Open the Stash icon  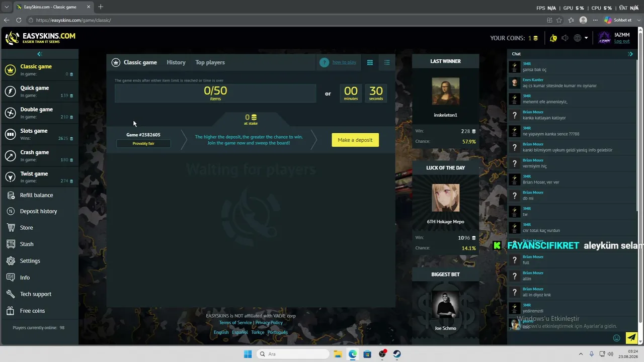pos(11,244)
